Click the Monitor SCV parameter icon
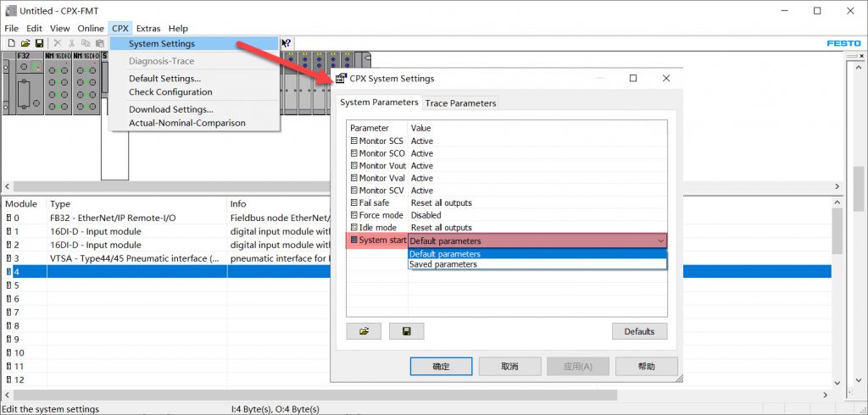 point(354,191)
